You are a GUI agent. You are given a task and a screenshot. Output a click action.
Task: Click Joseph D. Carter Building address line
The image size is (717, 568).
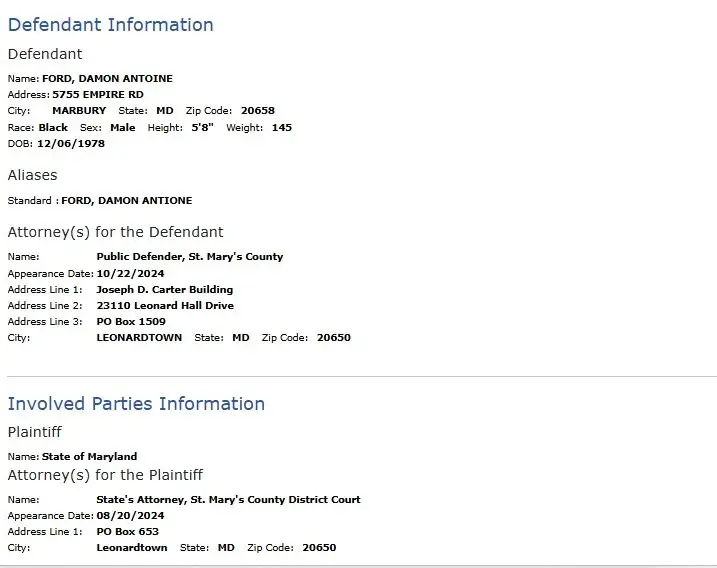[x=165, y=289]
